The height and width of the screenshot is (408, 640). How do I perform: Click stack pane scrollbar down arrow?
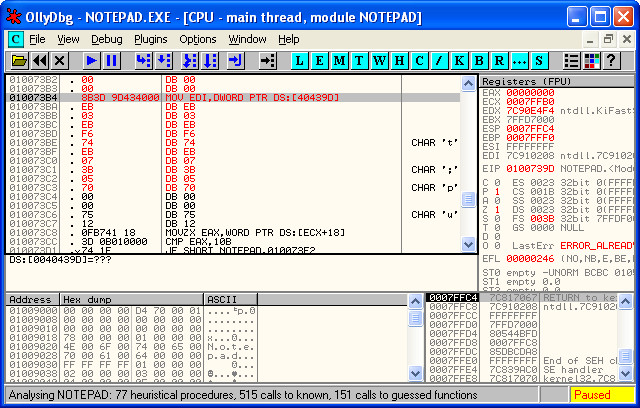(x=625, y=373)
